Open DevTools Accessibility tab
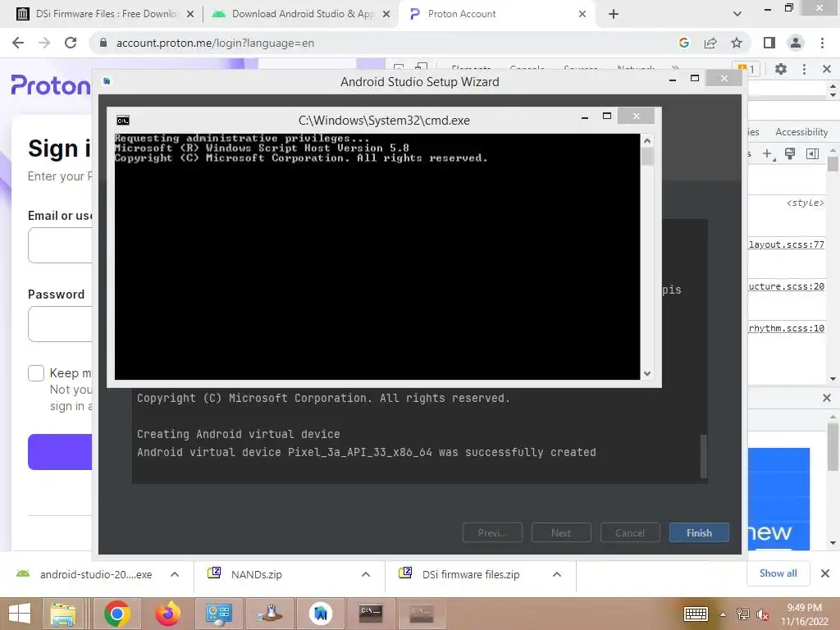 (x=801, y=132)
